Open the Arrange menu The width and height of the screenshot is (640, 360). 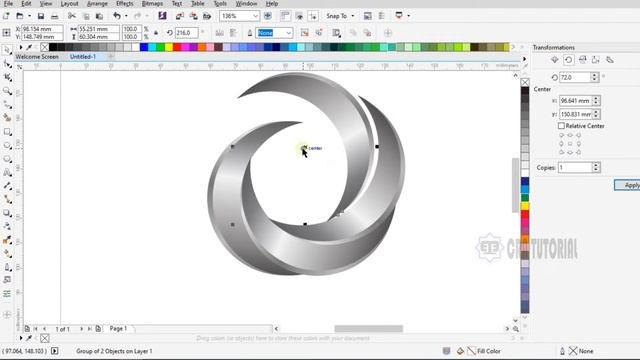(x=97, y=4)
